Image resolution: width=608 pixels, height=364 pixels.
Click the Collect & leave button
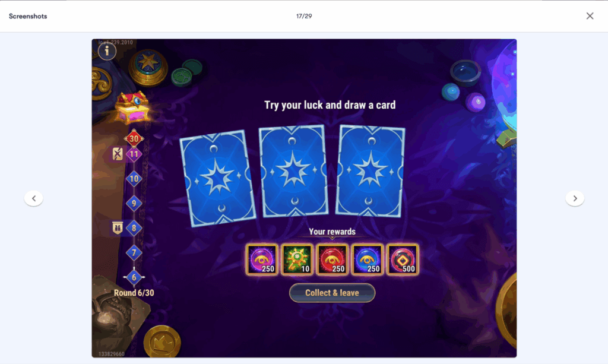(332, 293)
